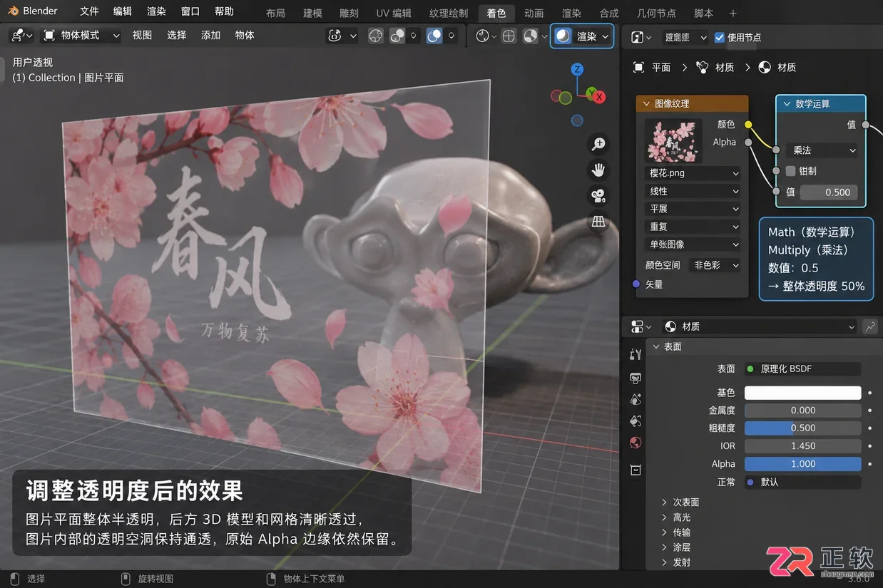Viewport: 883px width, 588px height.
Task: Click the 原理化 BSDF surface button
Action: pos(802,368)
